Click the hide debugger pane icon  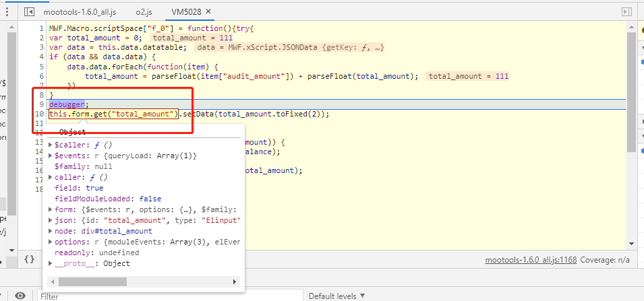point(626,12)
